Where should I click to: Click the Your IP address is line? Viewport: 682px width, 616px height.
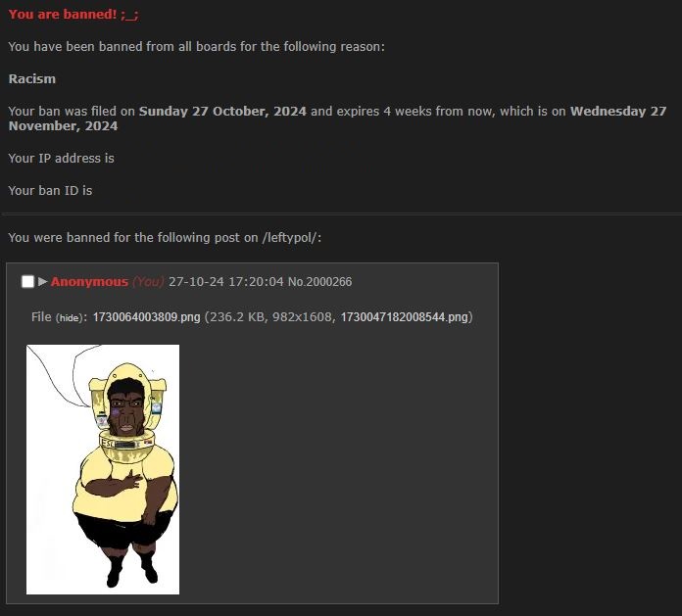coord(62,159)
